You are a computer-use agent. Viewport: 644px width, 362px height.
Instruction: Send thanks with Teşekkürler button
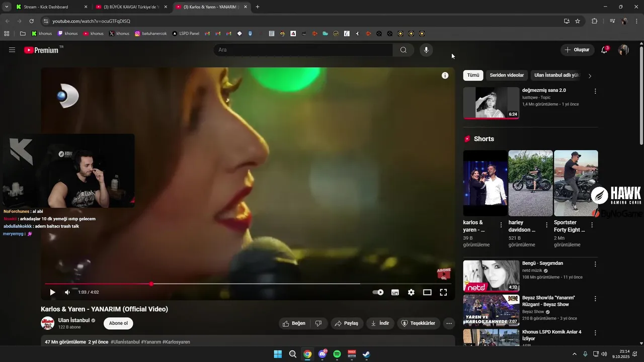point(419,323)
